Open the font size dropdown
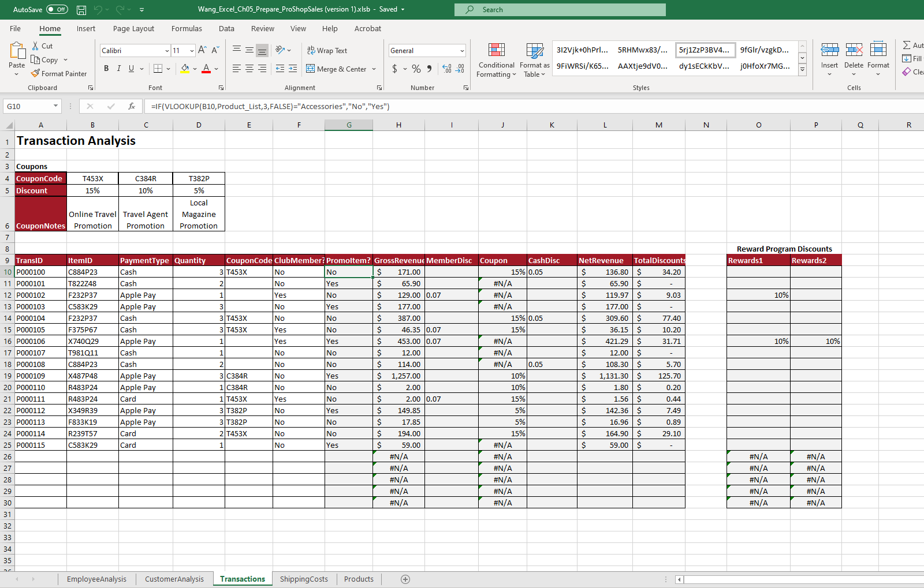Image resolution: width=924 pixels, height=588 pixels. click(x=192, y=51)
